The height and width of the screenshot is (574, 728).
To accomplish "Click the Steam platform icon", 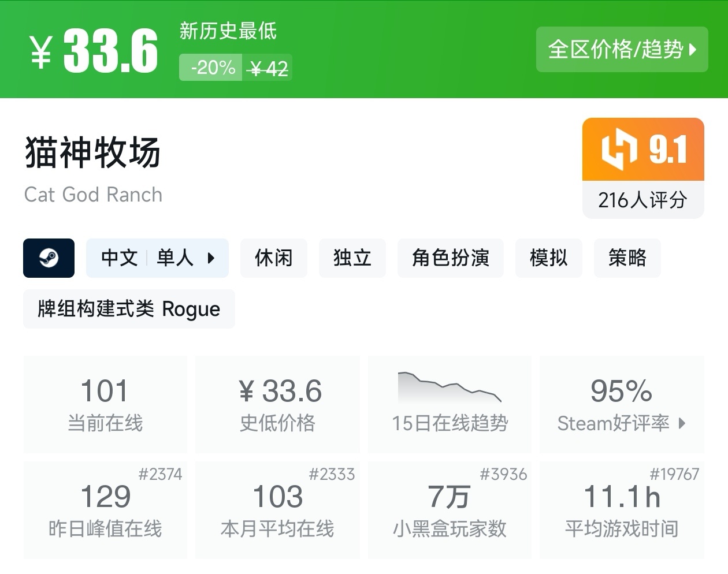I will pos(49,258).
